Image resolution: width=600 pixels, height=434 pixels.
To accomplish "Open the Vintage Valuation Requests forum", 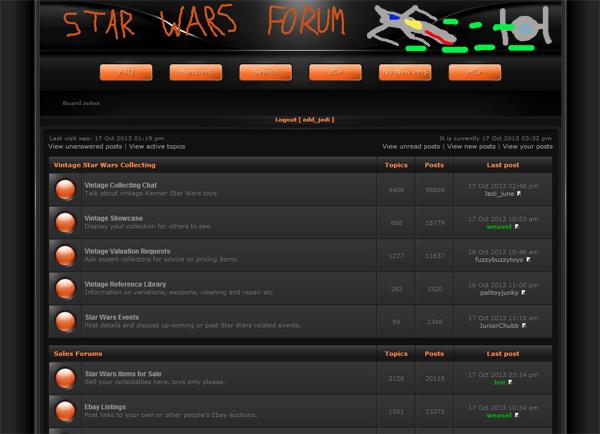I will click(x=127, y=251).
